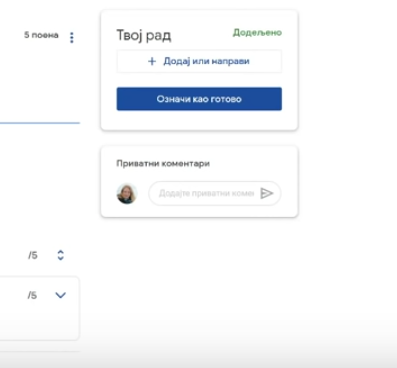Focus the Додајте приватни коментар input field
Screen dimensions: 397x368
[206, 193]
